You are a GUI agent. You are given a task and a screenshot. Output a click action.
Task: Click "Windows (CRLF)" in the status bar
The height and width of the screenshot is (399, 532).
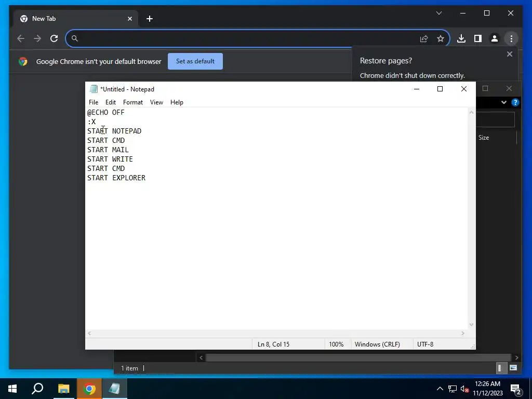[x=377, y=344]
